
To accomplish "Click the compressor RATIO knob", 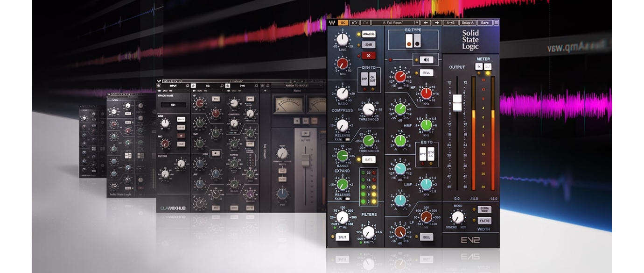I will point(343,93).
